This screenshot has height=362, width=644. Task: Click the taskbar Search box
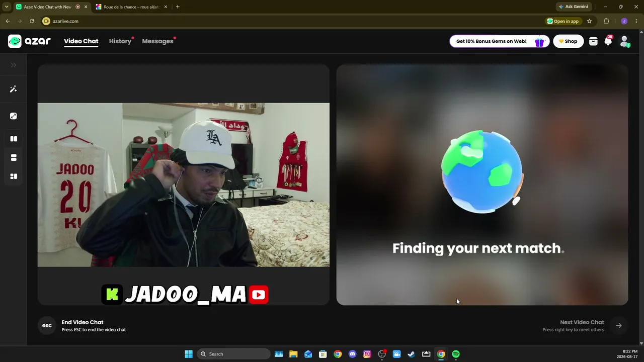pos(233,354)
